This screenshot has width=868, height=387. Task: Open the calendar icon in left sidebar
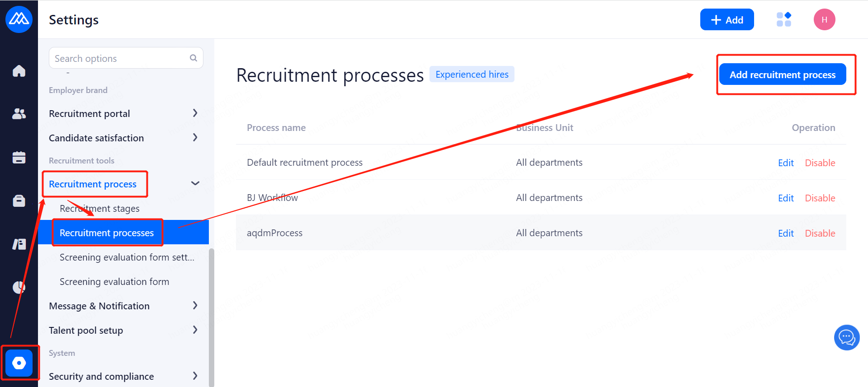pos(19,157)
